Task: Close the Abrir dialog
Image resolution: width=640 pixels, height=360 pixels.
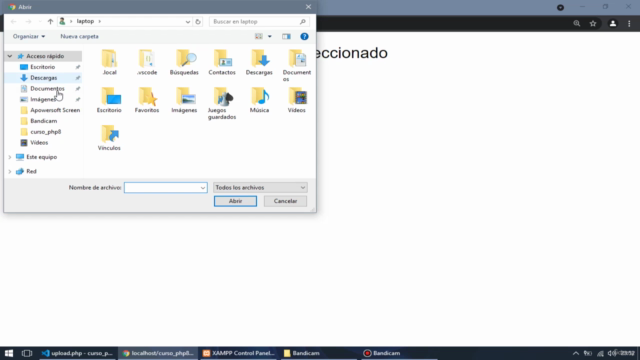Action: tap(308, 7)
